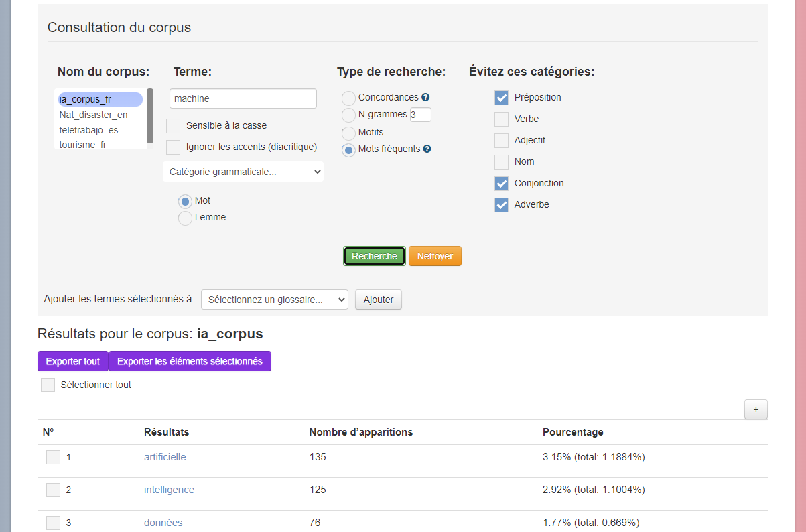
Task: Check the Sensible à la casse option
Action: [x=174, y=126]
